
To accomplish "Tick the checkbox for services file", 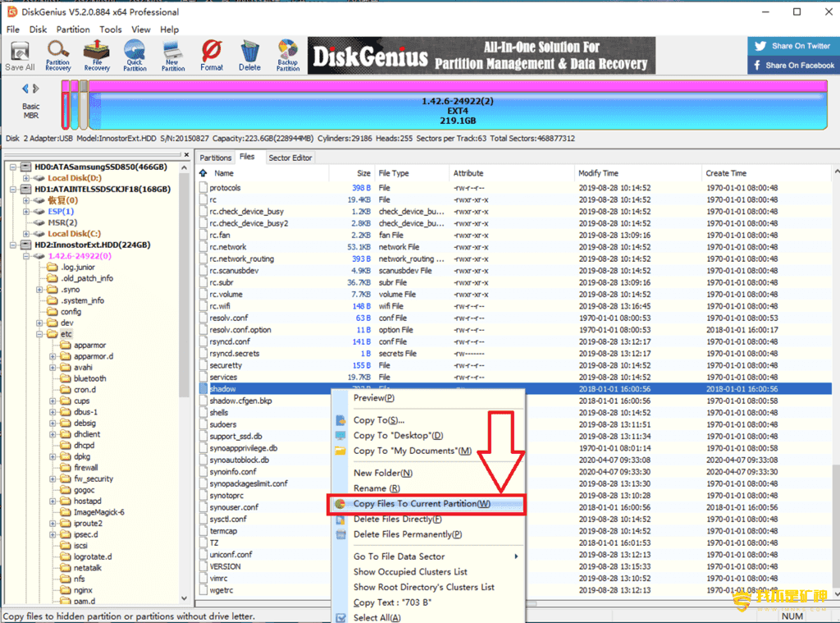I will coord(203,377).
